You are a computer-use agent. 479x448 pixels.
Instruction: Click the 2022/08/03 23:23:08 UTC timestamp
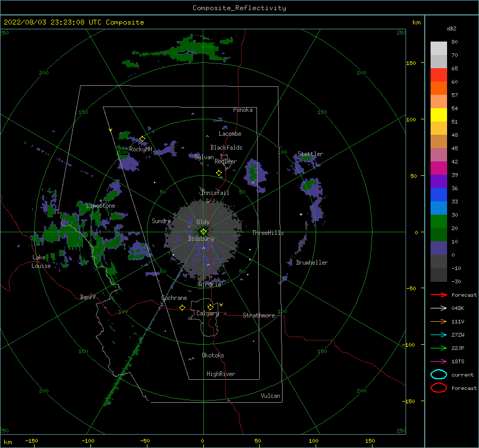click(x=73, y=22)
